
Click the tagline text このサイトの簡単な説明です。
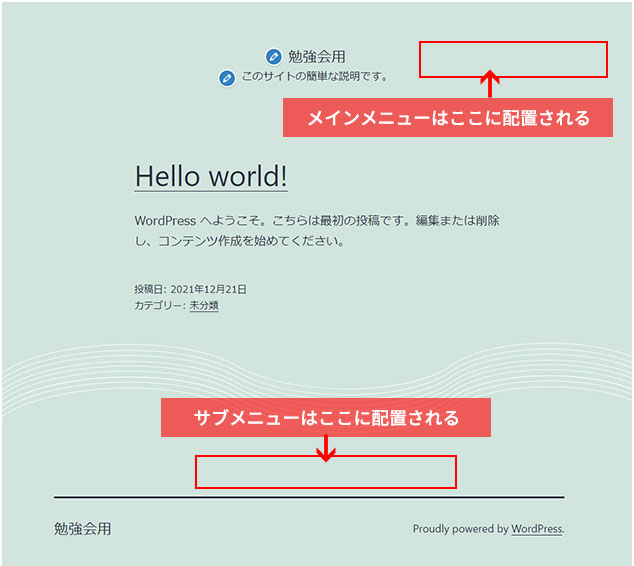[x=315, y=76]
